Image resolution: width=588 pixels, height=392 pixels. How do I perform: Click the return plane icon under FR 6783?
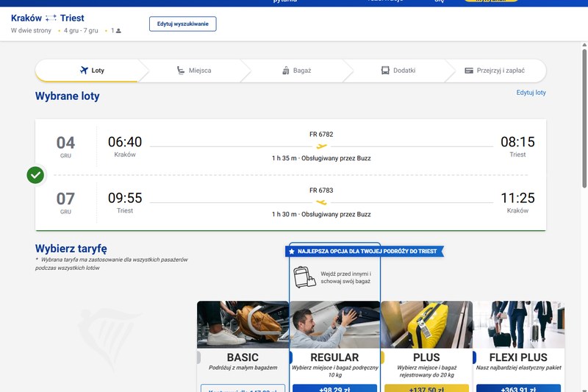click(321, 202)
